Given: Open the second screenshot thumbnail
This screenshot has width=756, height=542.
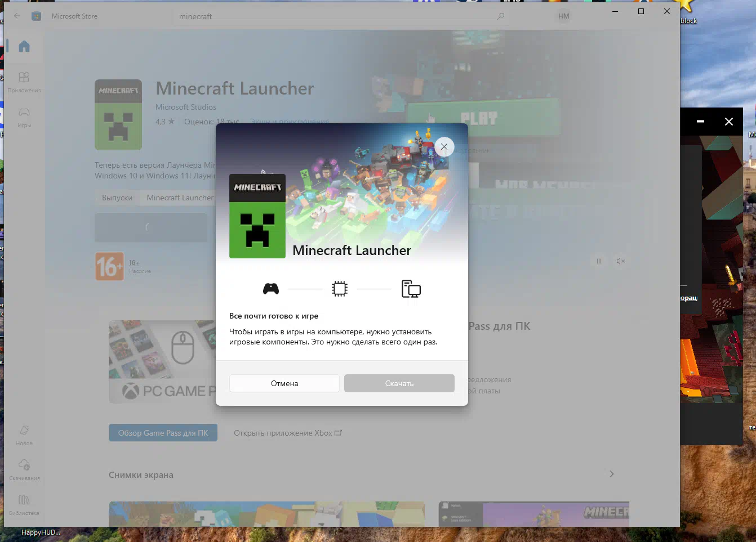Looking at the screenshot, I should pos(533,514).
